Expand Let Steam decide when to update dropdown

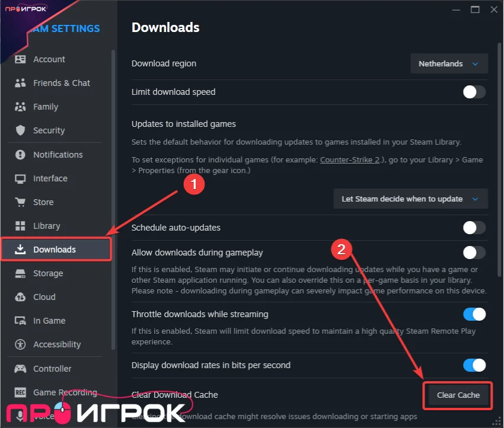(x=410, y=199)
